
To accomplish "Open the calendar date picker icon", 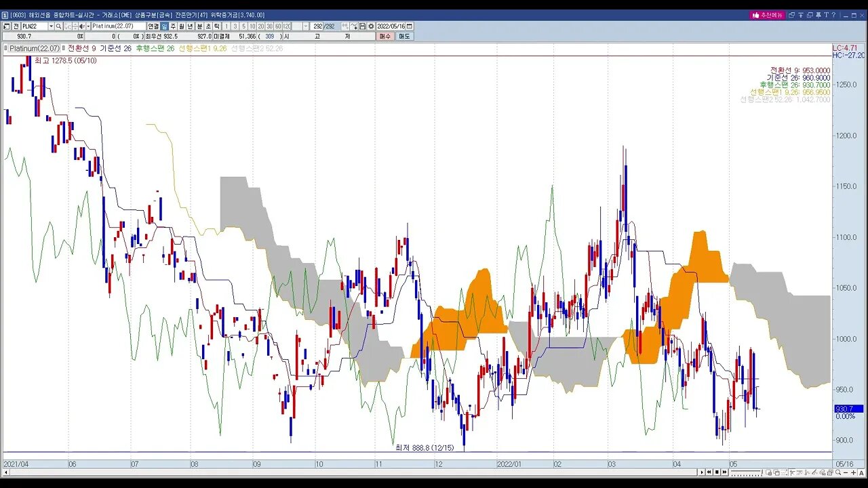I will point(409,26).
